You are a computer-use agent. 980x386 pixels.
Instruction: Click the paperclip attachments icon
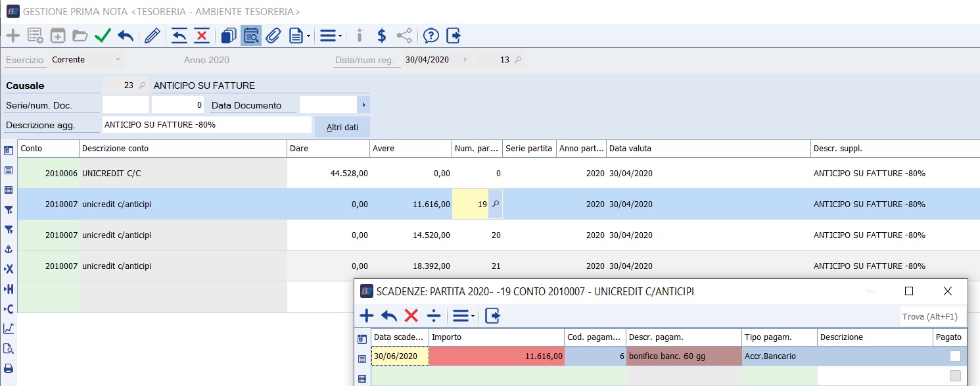pos(273,36)
